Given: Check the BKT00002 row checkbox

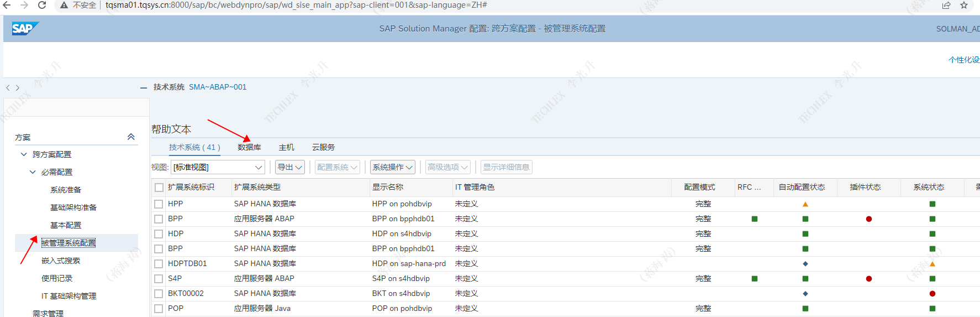Looking at the screenshot, I should pos(159,294).
